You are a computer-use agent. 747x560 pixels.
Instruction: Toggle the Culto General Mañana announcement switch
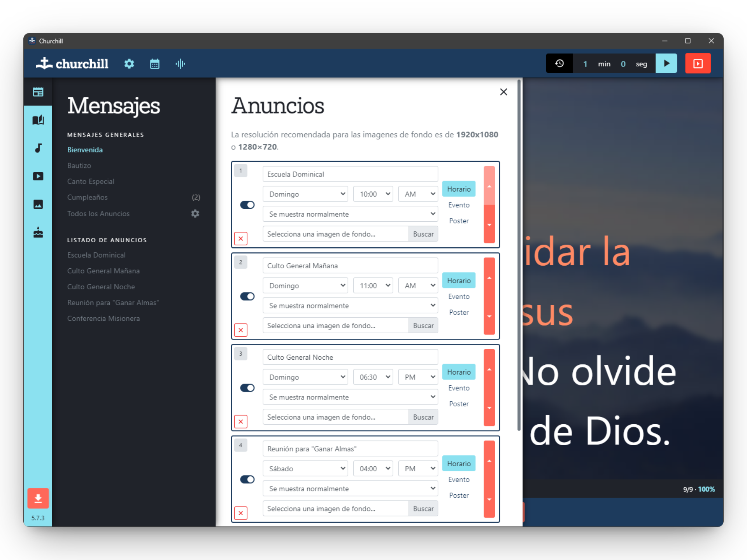point(247,296)
